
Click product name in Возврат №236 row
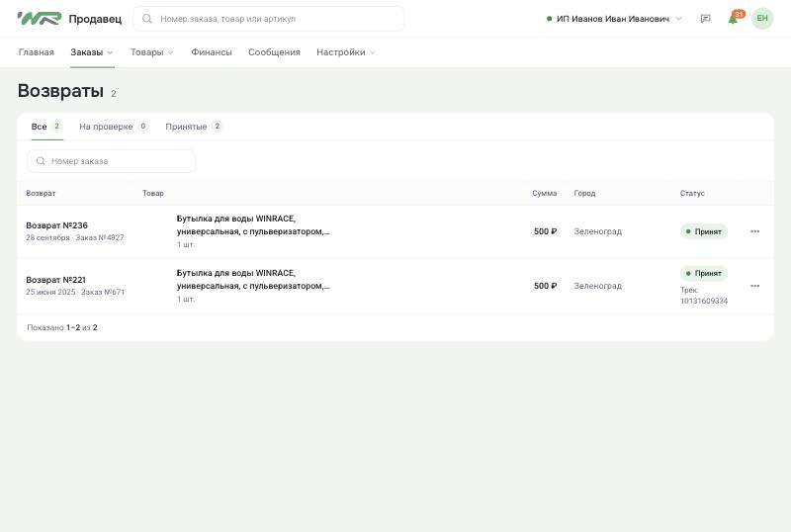(x=253, y=225)
